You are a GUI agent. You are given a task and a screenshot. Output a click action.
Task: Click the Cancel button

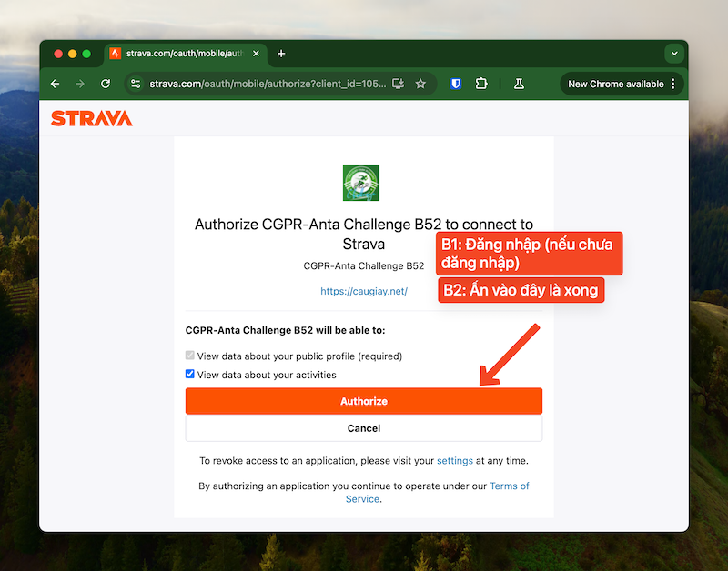point(364,428)
